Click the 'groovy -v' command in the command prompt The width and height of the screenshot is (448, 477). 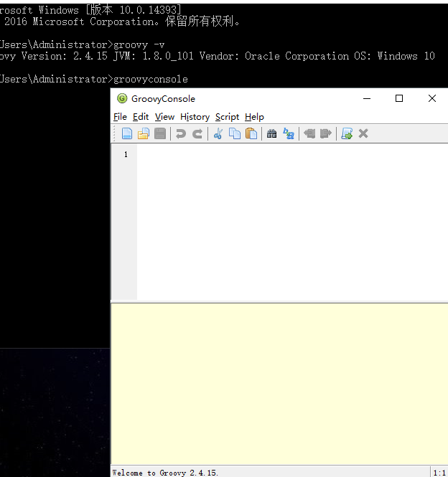tap(139, 45)
